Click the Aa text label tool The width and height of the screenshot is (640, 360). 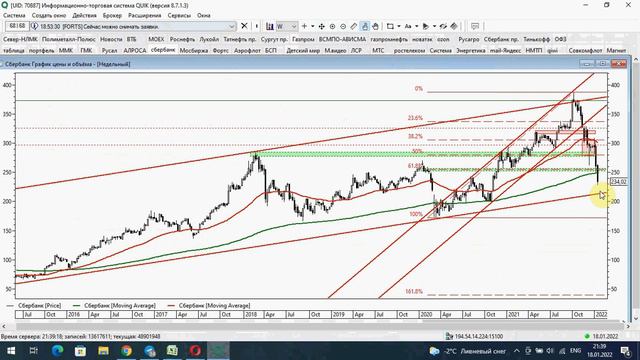pos(408,26)
